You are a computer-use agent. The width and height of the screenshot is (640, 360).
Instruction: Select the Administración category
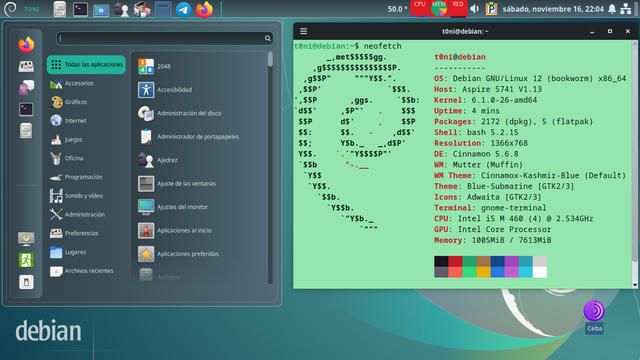[x=86, y=215]
